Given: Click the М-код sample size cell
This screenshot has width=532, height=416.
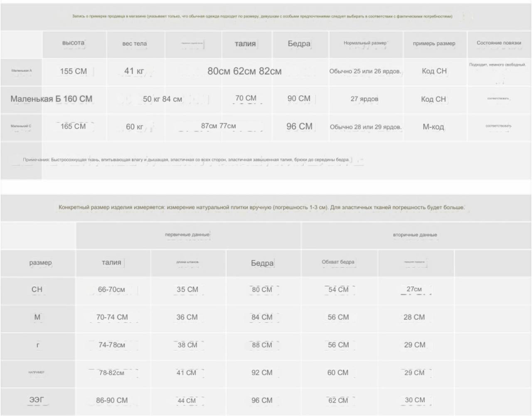Looking at the screenshot, I should tap(433, 126).
